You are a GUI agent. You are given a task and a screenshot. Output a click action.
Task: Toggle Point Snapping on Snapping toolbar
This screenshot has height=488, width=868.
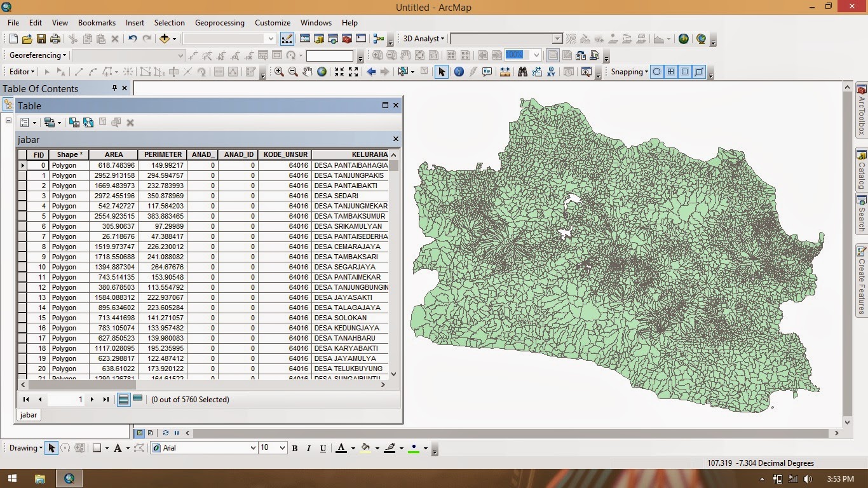tap(657, 72)
